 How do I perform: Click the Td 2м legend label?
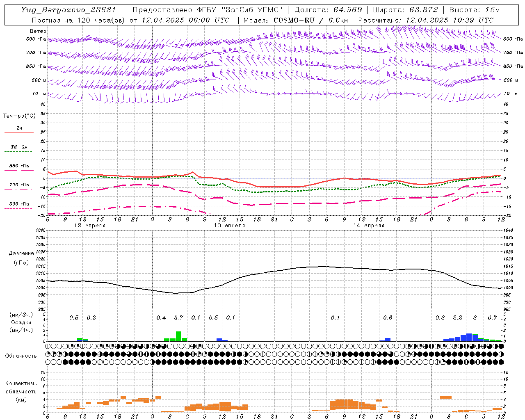(19, 147)
